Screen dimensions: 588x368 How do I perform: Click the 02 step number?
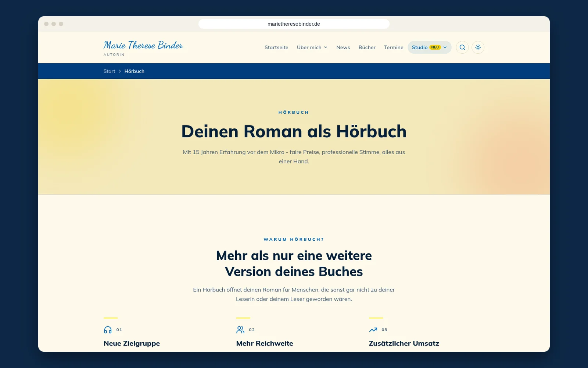click(252, 330)
